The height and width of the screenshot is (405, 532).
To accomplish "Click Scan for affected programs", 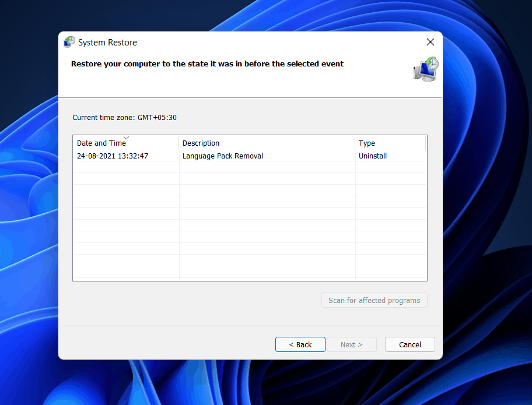I will click(374, 300).
